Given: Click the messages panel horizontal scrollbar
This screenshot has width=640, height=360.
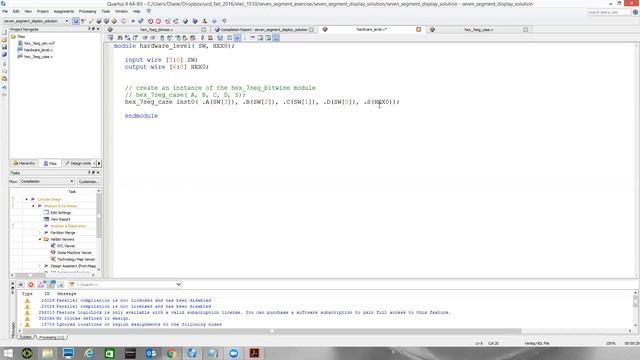Looking at the screenshot, I should 271,331.
